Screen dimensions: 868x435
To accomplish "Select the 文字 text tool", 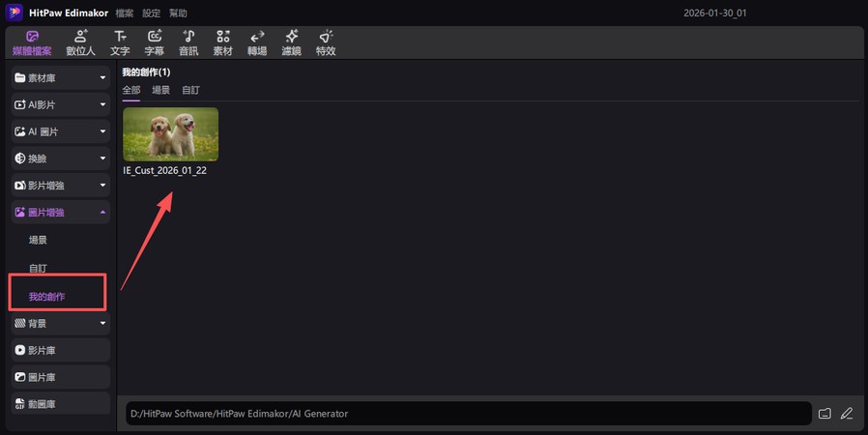I will pyautogui.click(x=120, y=43).
